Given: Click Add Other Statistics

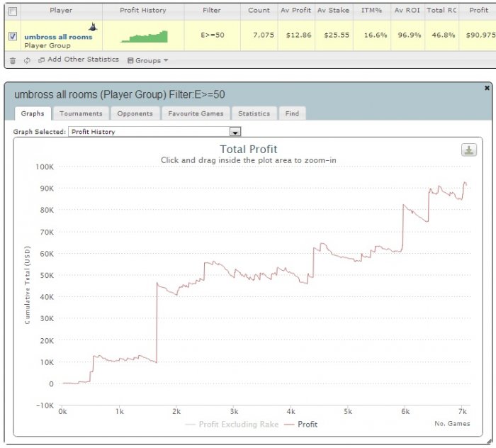Looking at the screenshot, I should [83, 60].
